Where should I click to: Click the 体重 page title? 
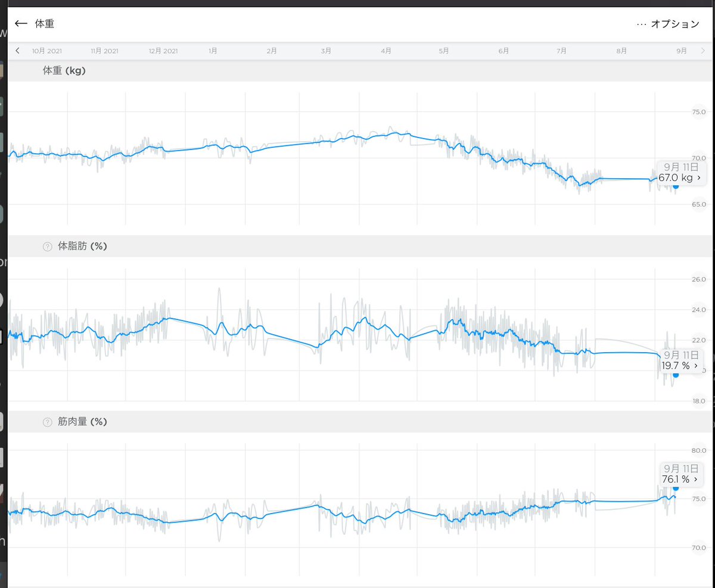point(45,24)
